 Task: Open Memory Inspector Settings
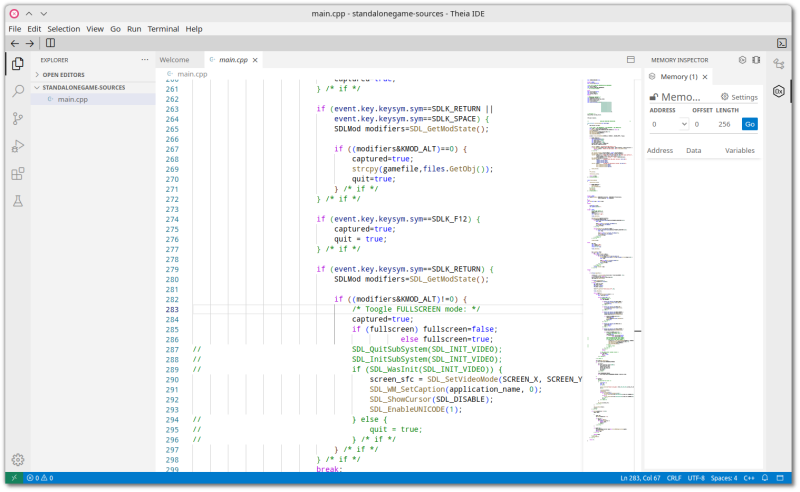pyautogui.click(x=739, y=97)
